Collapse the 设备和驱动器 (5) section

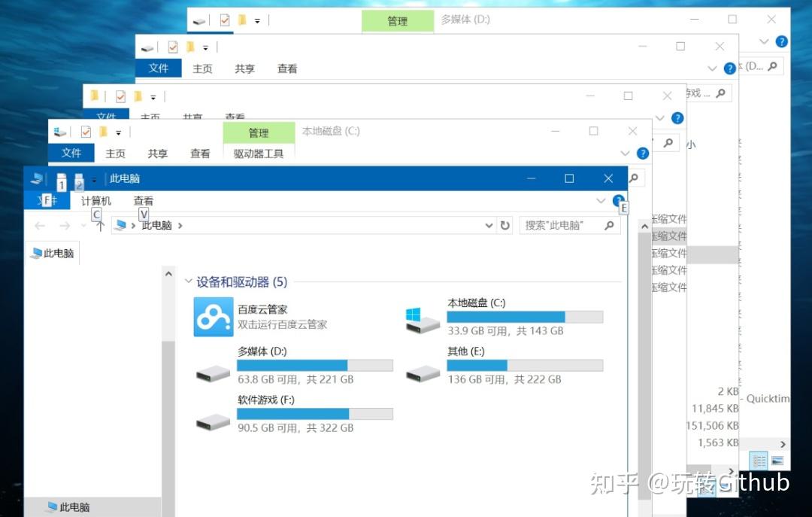[x=189, y=281]
